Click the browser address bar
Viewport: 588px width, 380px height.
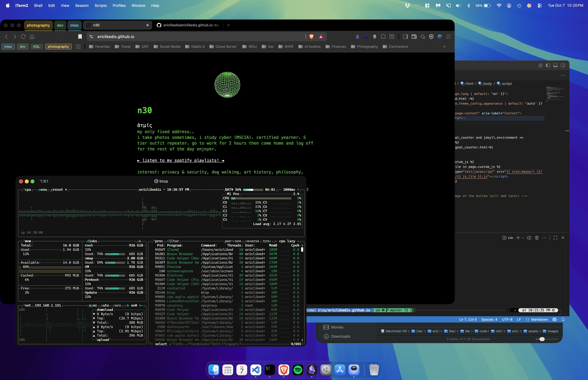pyautogui.click(x=197, y=36)
